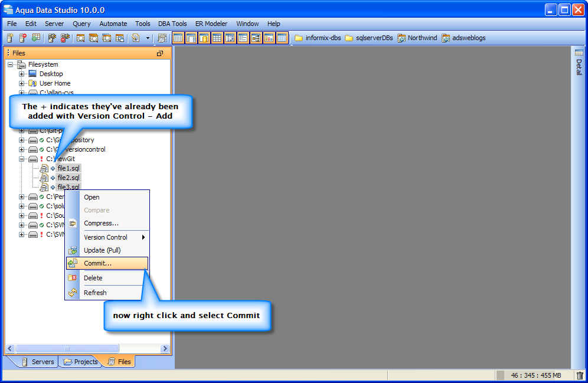
Task: Open the Detail side panel tab
Action: tap(579, 63)
